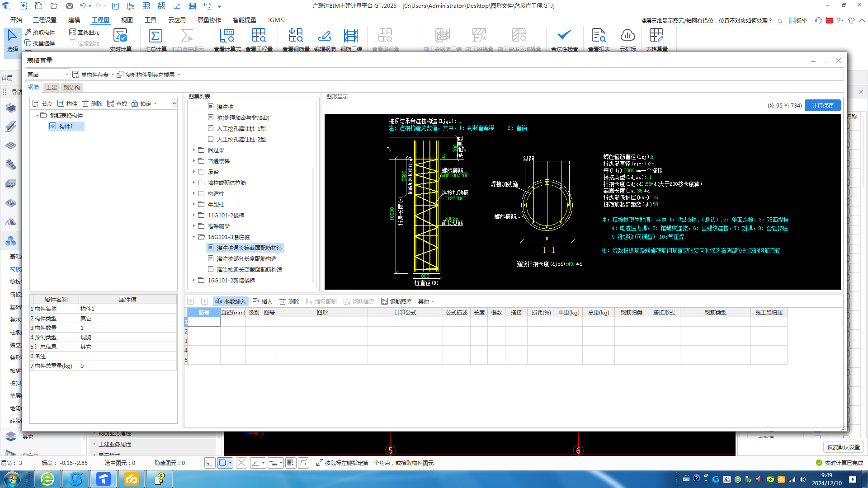Open 查看报表 view reports icon
The width and height of the screenshot is (868, 488).
click(x=599, y=40)
